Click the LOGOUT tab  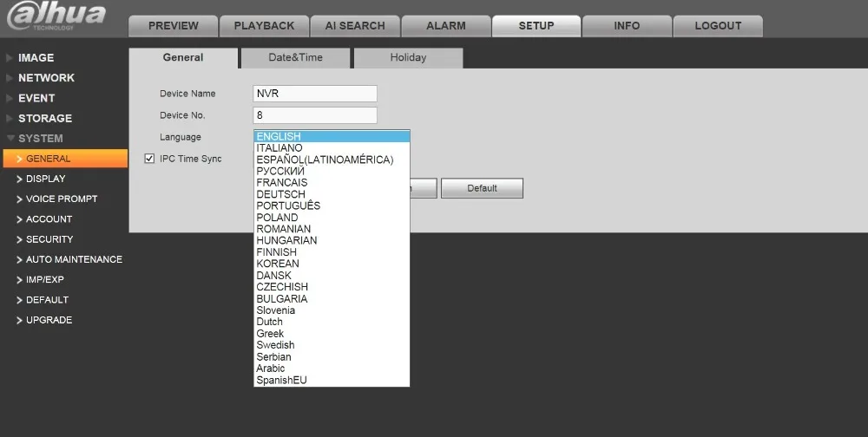tap(718, 26)
